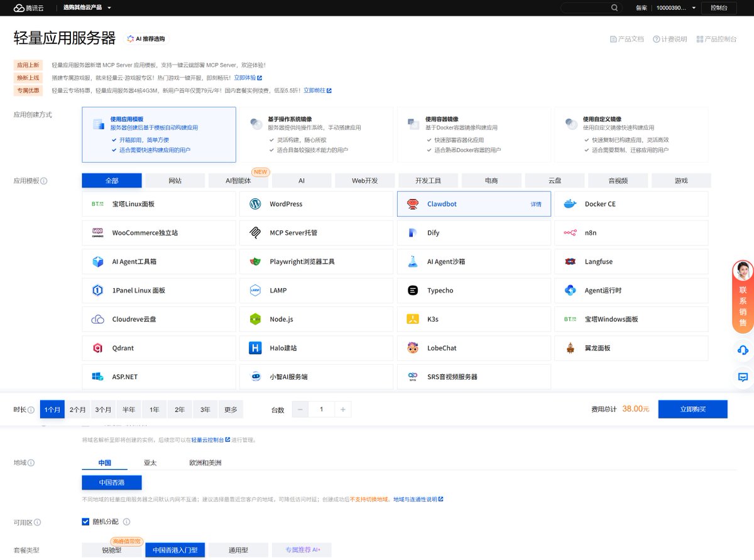Image resolution: width=754 pixels, height=560 pixels.
Task: Select the 中国香港 region button
Action: pos(112,482)
